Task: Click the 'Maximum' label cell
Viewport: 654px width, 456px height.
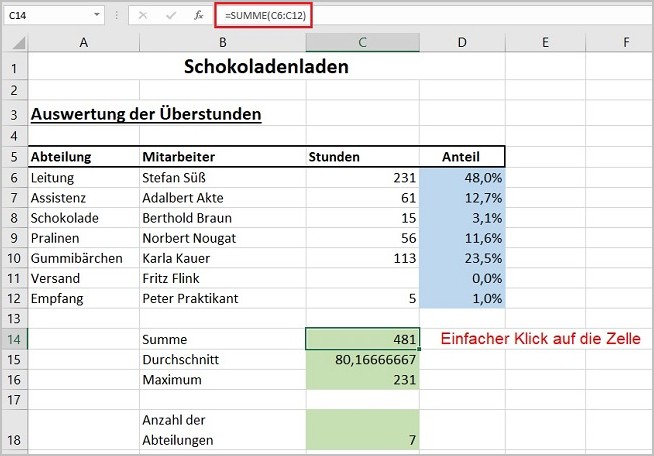Action: coord(223,380)
